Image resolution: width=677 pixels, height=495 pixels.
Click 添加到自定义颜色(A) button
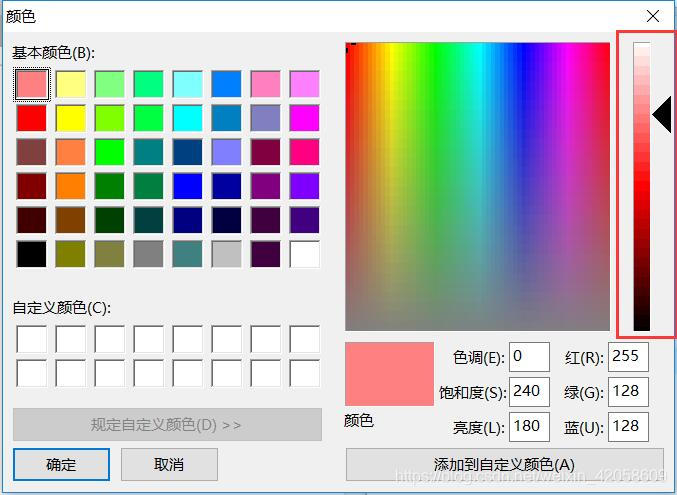505,464
